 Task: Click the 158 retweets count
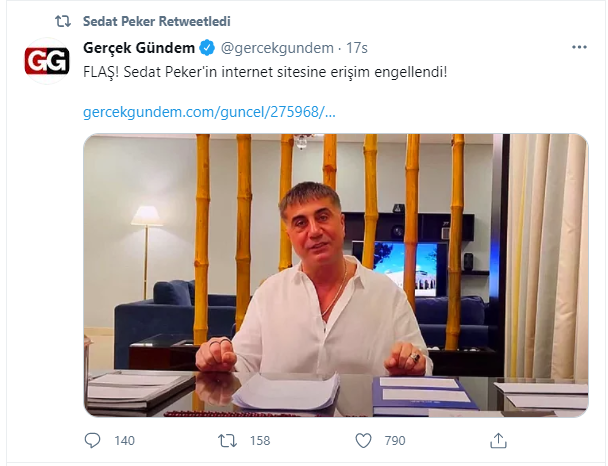tap(260, 441)
